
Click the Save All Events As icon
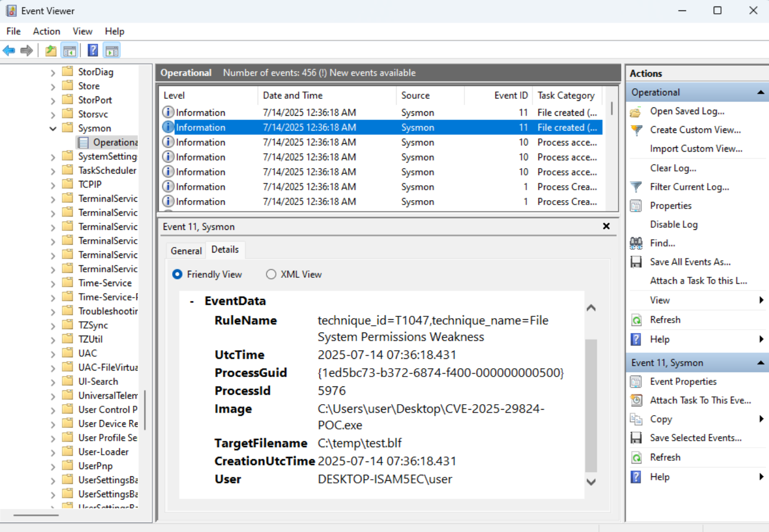[636, 262]
